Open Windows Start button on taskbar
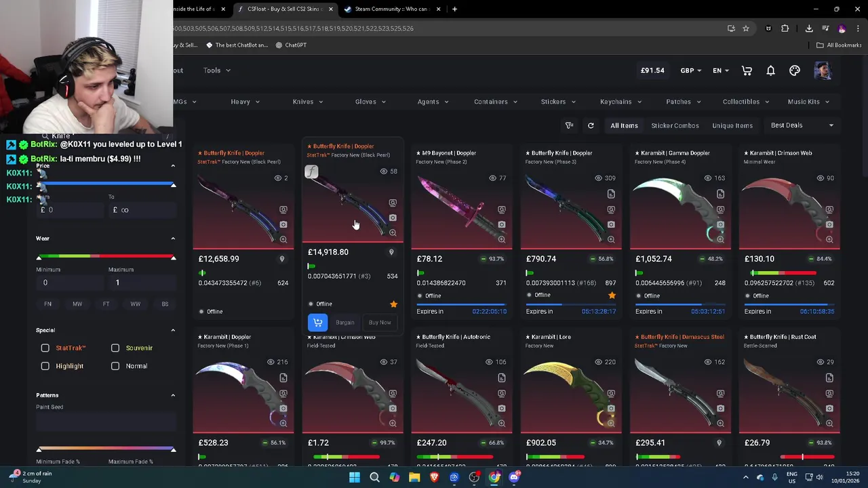 [354, 477]
